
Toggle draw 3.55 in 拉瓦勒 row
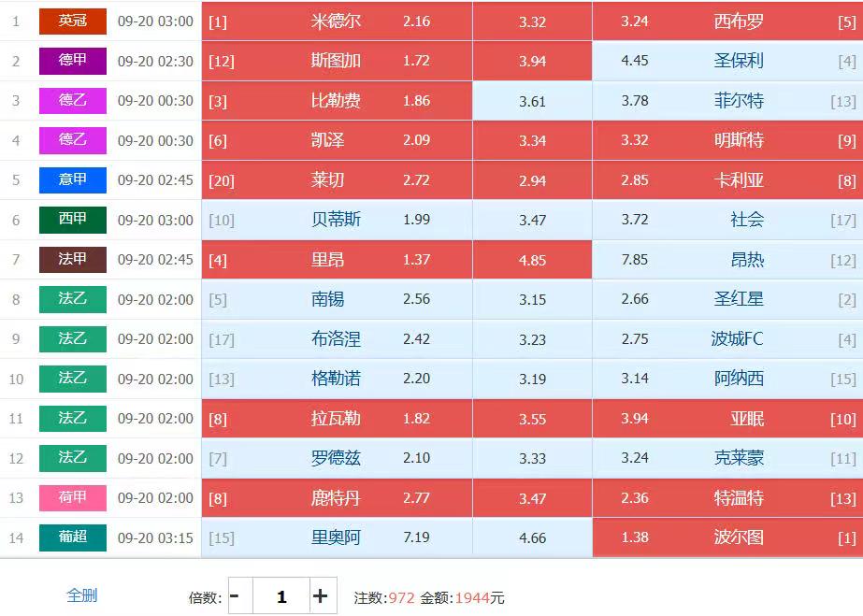[532, 419]
